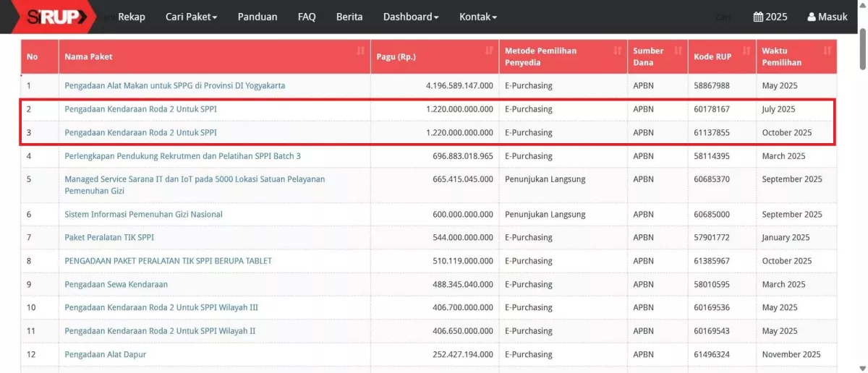The image size is (868, 373).
Task: Open Sistem Informasi Pemenuhan Gizi Nasional link
Action: [x=143, y=215]
